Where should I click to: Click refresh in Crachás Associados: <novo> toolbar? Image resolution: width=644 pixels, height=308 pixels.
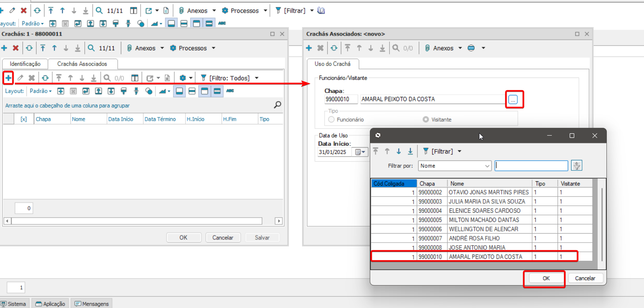(334, 48)
